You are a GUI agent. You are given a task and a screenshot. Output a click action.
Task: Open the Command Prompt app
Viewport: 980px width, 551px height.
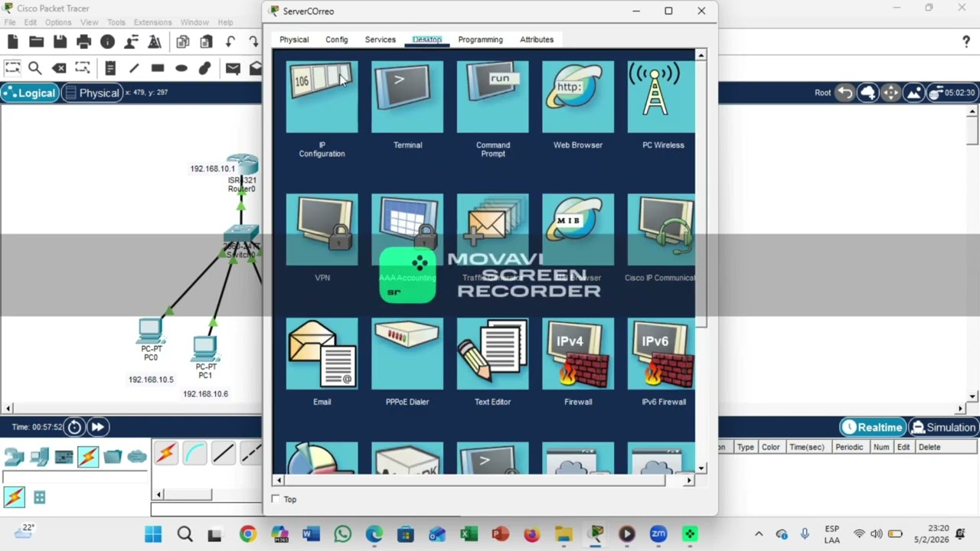(x=492, y=97)
